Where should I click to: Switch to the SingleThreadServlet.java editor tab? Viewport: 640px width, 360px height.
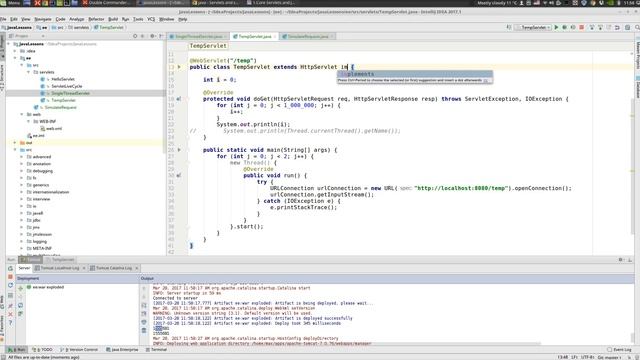click(x=199, y=36)
